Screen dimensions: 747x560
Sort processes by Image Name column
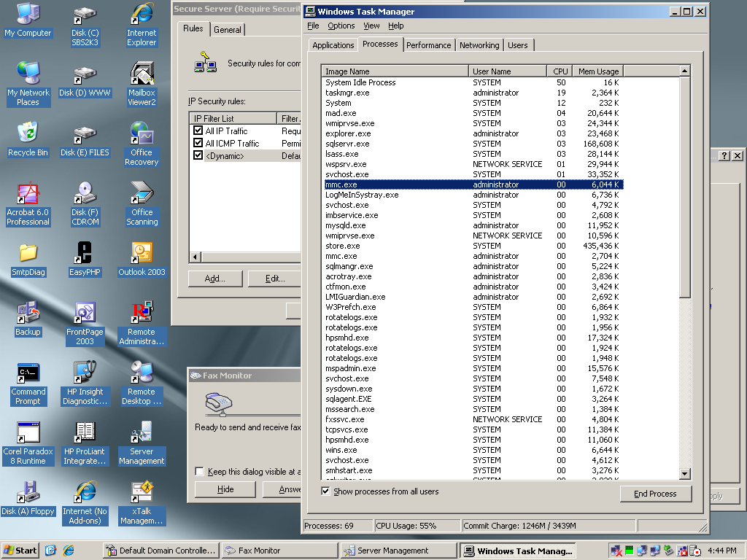click(x=395, y=71)
